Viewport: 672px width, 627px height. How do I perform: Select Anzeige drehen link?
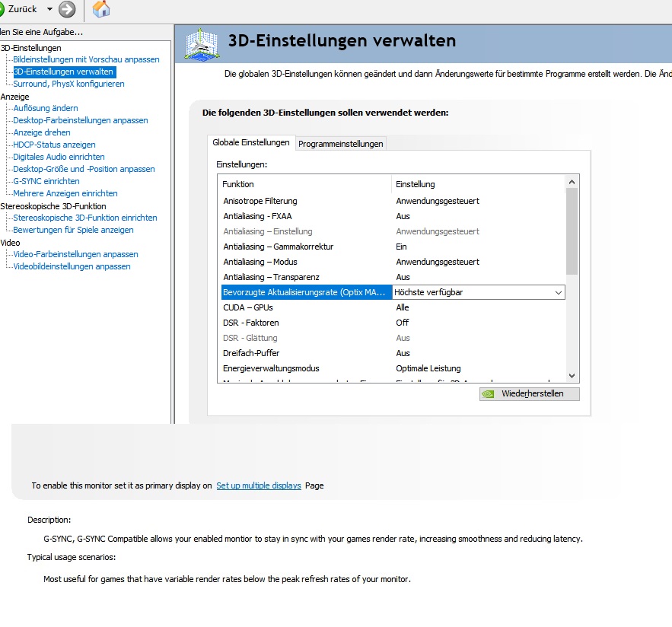(x=42, y=133)
